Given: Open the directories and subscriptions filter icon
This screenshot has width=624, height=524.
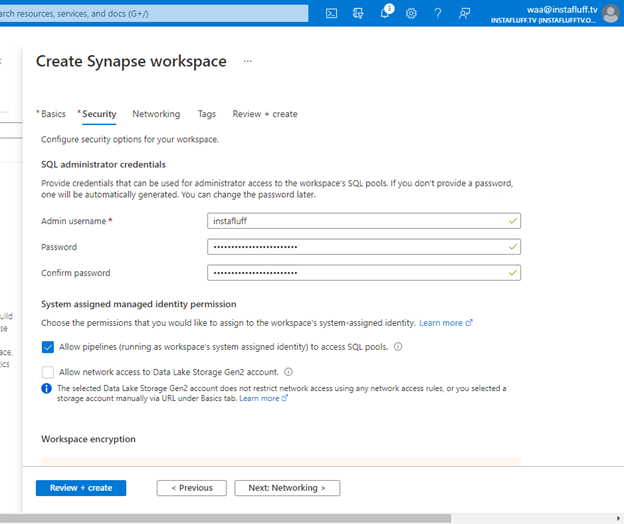Looking at the screenshot, I should (x=358, y=14).
